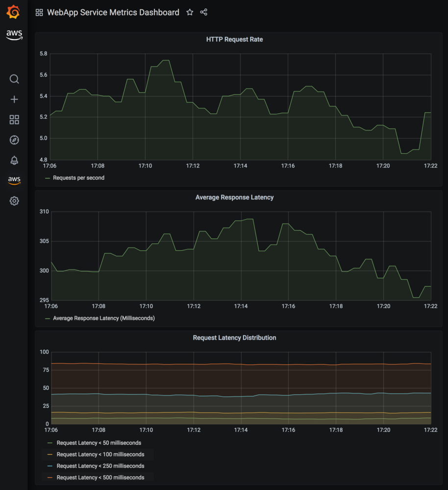Click the Create (+) icon in sidebar
The height and width of the screenshot is (490, 448).
pyautogui.click(x=14, y=99)
